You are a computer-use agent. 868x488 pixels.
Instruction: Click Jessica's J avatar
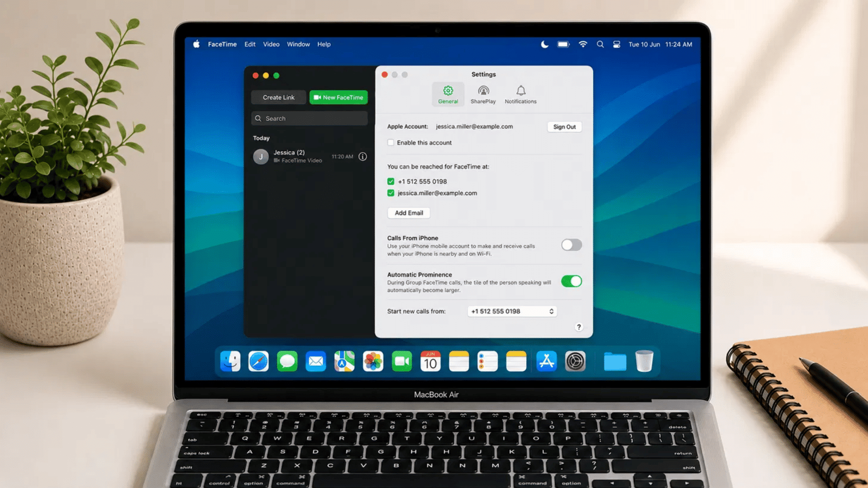pyautogui.click(x=261, y=157)
